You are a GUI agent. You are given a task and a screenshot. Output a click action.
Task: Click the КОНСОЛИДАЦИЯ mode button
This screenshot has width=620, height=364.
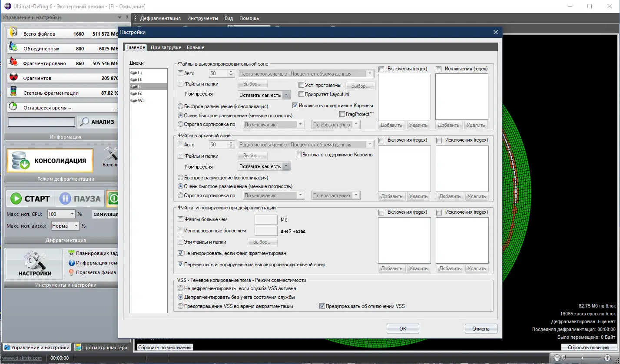point(50,161)
